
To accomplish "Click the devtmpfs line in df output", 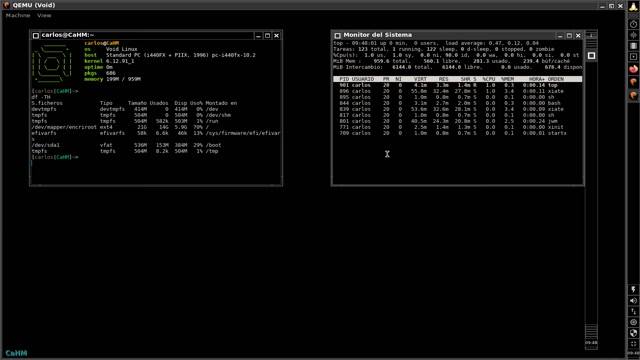I will (125, 109).
